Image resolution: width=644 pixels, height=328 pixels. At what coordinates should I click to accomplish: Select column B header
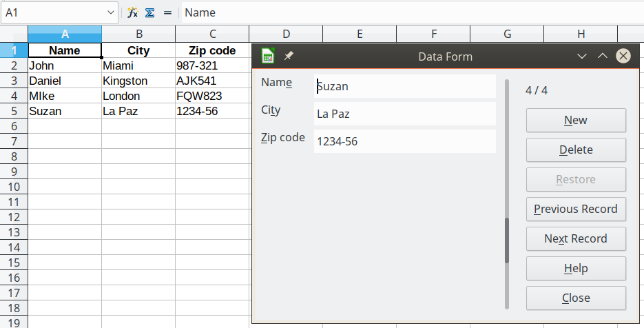(138, 34)
